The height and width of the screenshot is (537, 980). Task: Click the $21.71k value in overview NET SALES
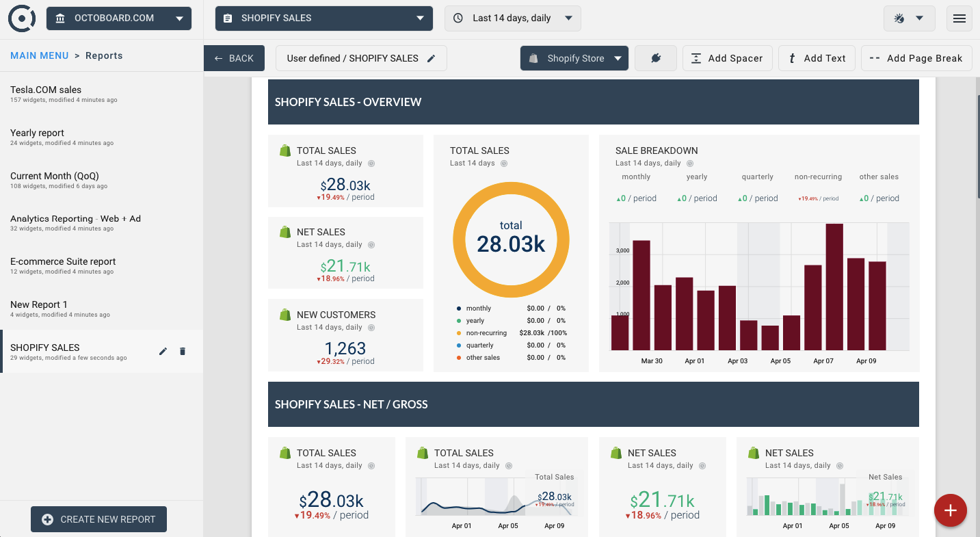click(345, 266)
